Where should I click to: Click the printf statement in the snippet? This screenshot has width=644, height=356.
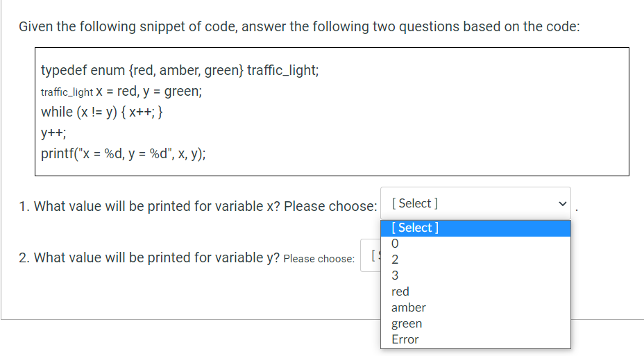124,153
